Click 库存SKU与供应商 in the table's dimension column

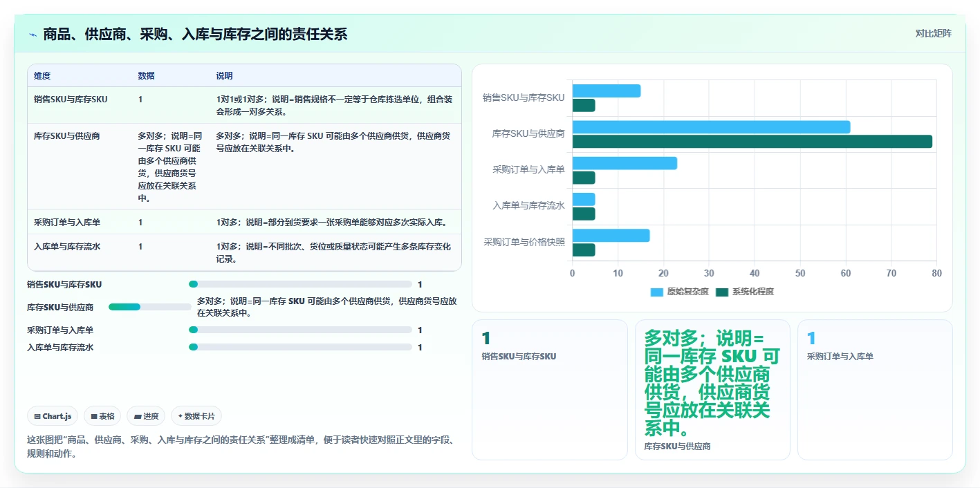tap(66, 136)
